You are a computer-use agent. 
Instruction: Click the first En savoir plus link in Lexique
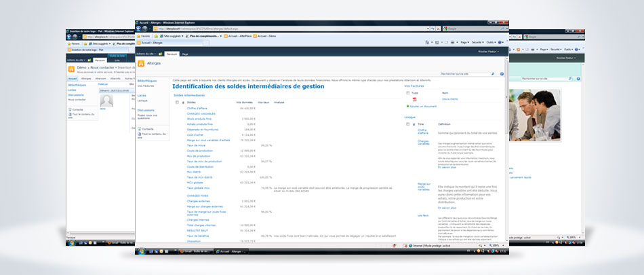coord(447,168)
